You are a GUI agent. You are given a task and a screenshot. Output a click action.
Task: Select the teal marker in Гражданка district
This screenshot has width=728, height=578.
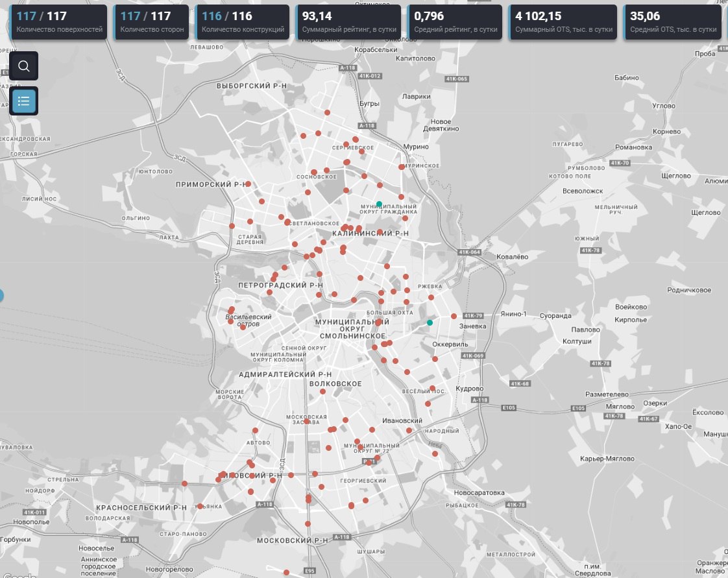click(379, 204)
